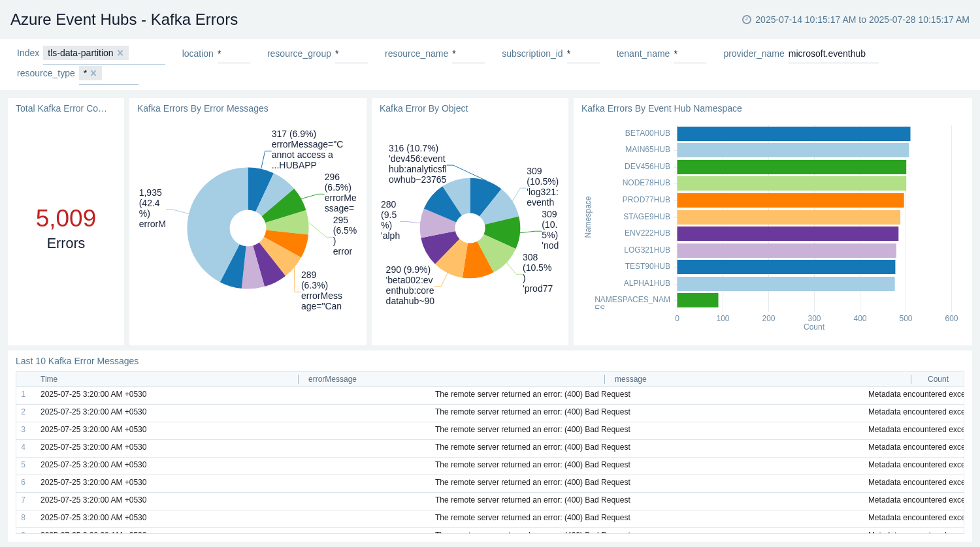980x547 pixels.
Task: Click the short green NAMESPACES_NAM bar
Action: point(698,300)
